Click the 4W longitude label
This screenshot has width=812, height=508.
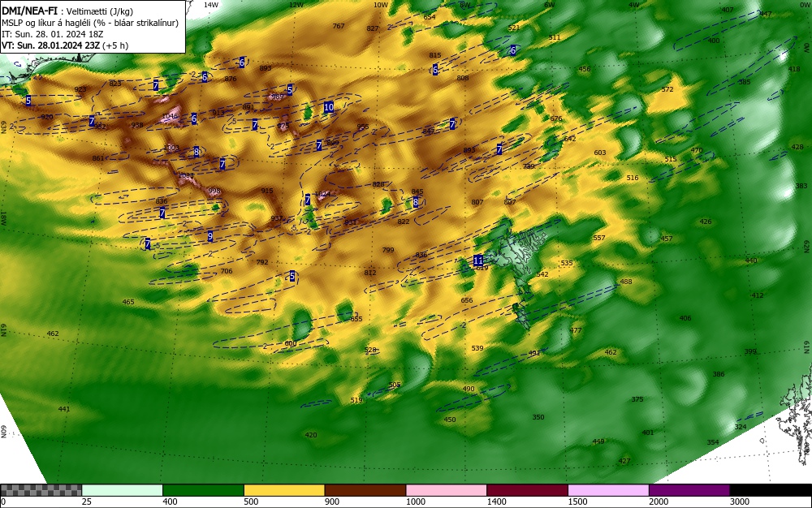[634, 5]
